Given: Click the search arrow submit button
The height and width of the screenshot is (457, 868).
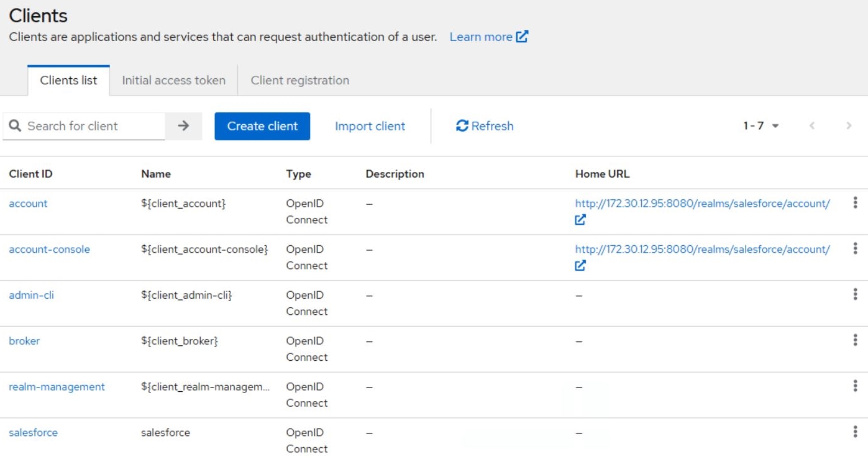Looking at the screenshot, I should [183, 126].
